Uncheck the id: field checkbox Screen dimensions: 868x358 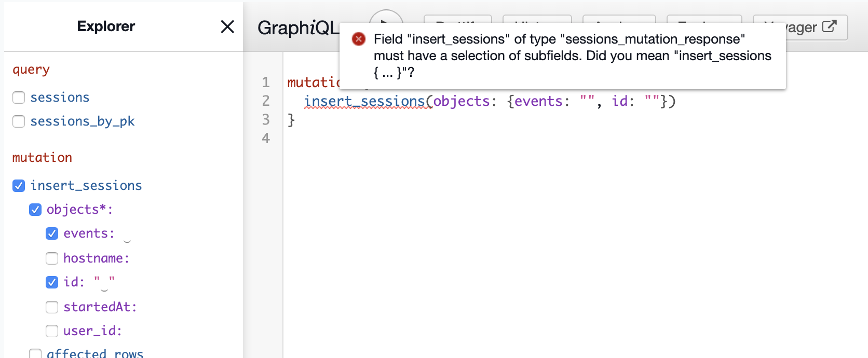[x=52, y=282]
